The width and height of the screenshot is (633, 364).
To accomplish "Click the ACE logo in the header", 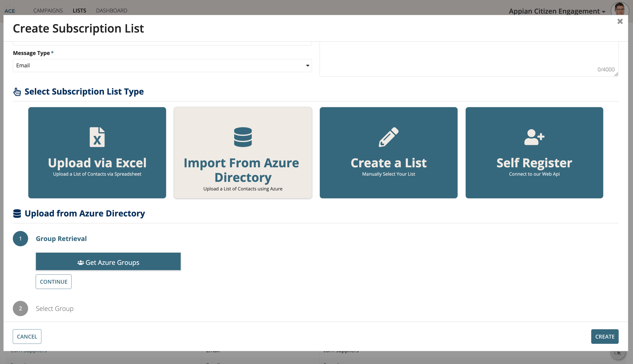I will pos(10,11).
